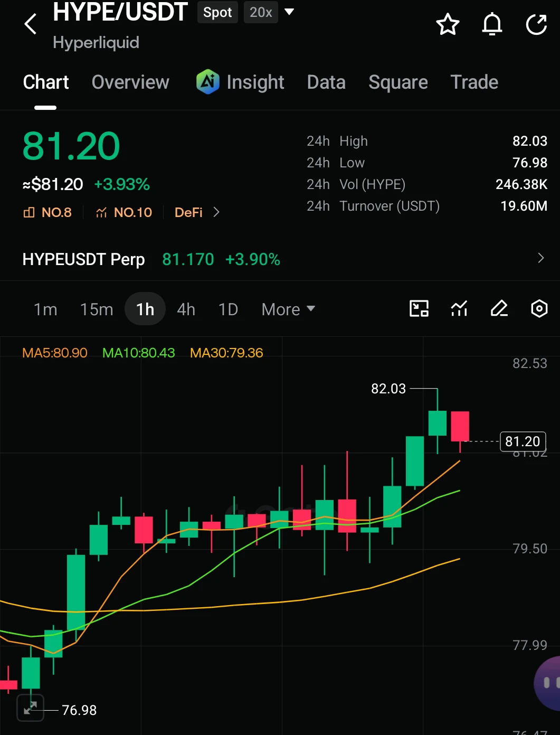Tap the 24h Low value 76.98

point(530,163)
